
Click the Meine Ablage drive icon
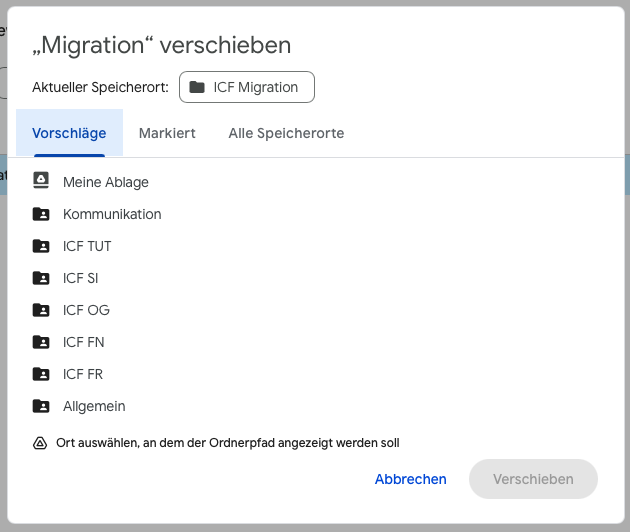coord(40,182)
